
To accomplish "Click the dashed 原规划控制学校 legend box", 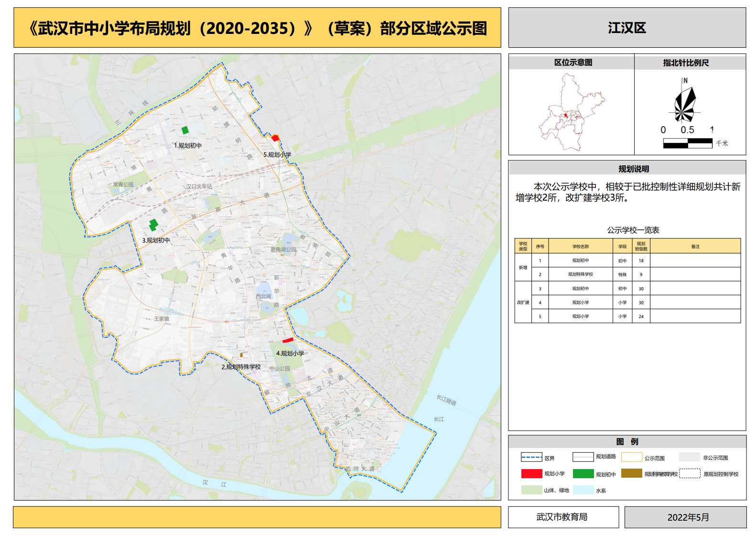I will [690, 473].
